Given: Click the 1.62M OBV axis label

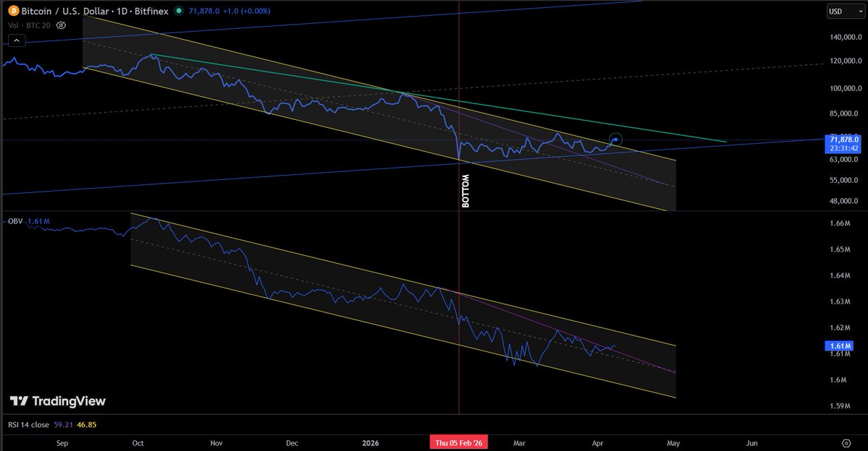Looking at the screenshot, I should tap(839, 327).
